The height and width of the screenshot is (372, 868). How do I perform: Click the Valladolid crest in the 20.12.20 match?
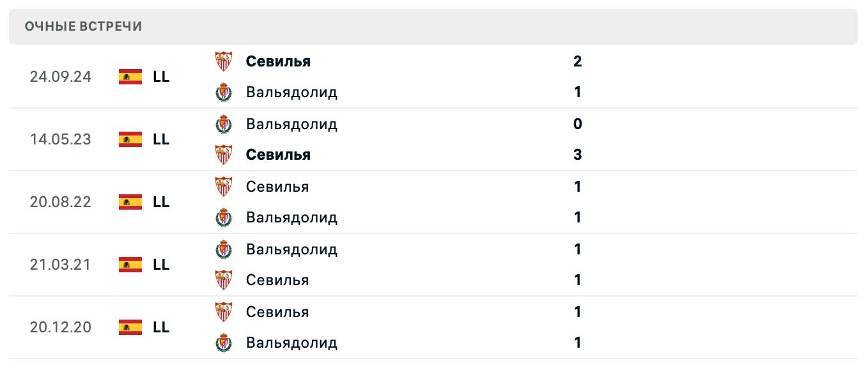(x=224, y=342)
